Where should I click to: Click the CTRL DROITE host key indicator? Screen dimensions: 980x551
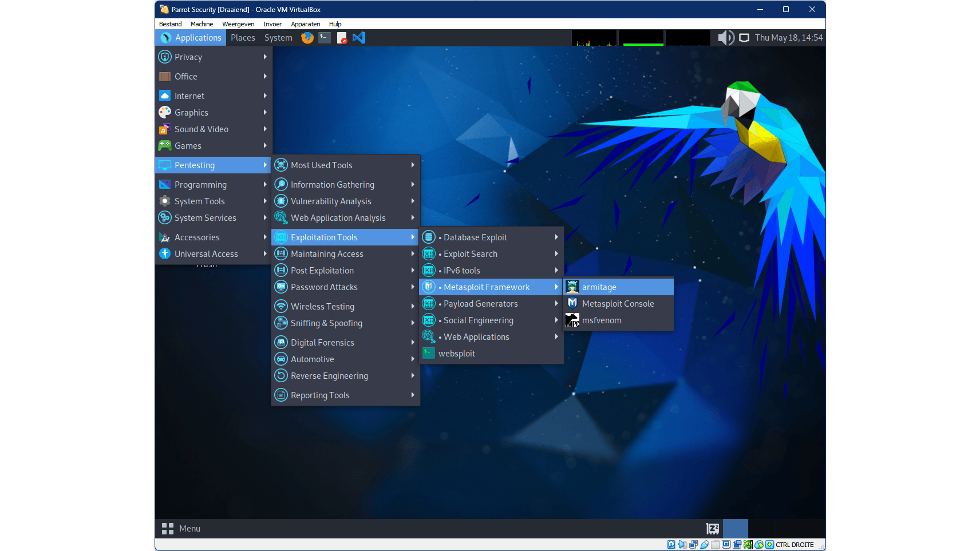795,545
